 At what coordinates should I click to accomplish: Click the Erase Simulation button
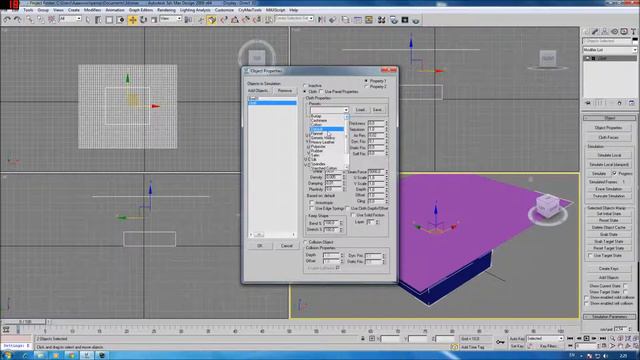click(609, 189)
